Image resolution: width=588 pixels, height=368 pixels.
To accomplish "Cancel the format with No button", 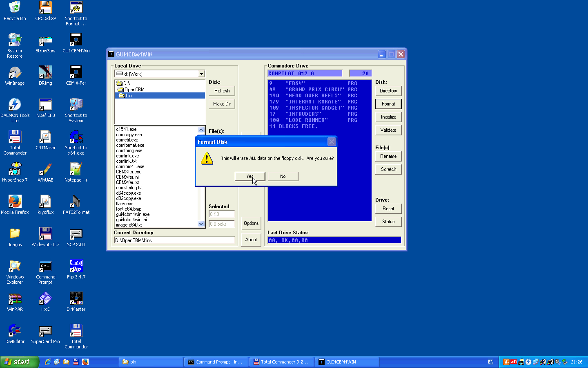I will tap(283, 176).
